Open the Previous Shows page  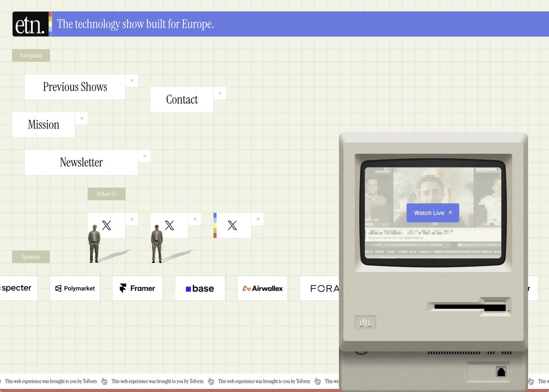(75, 87)
